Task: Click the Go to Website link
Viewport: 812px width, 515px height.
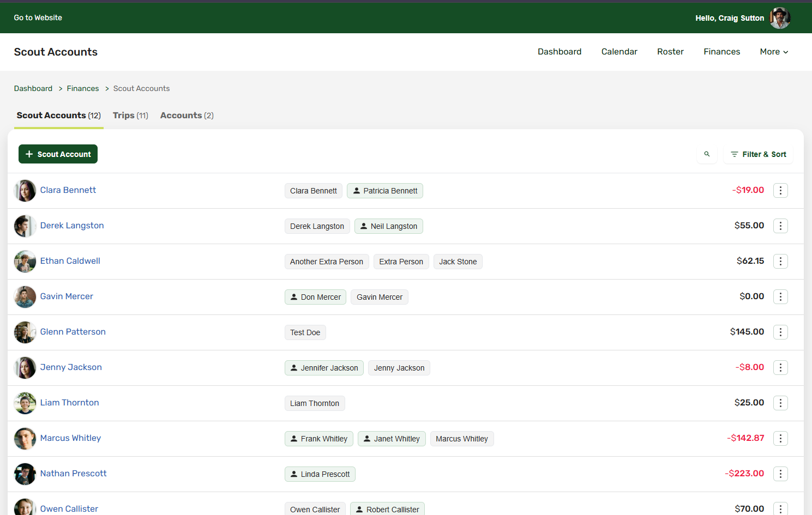Action: pos(38,18)
